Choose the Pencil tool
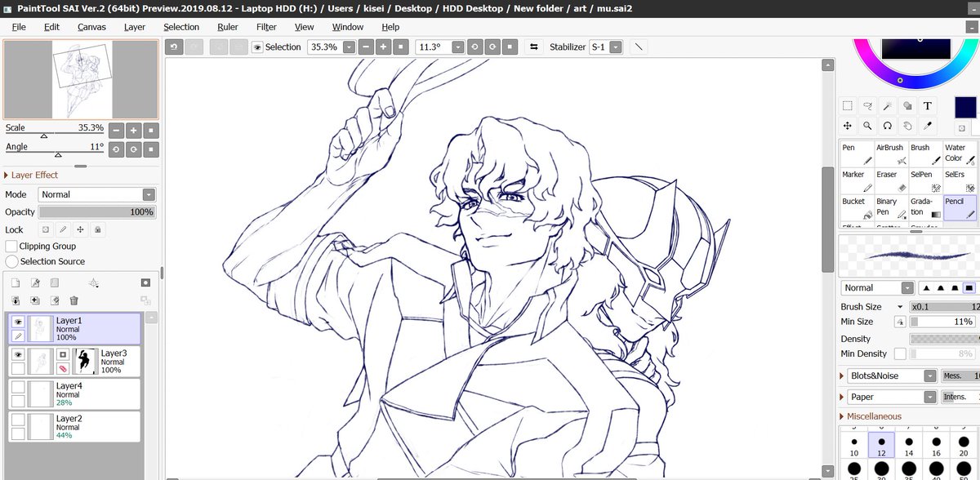980x480 pixels. coord(960,208)
